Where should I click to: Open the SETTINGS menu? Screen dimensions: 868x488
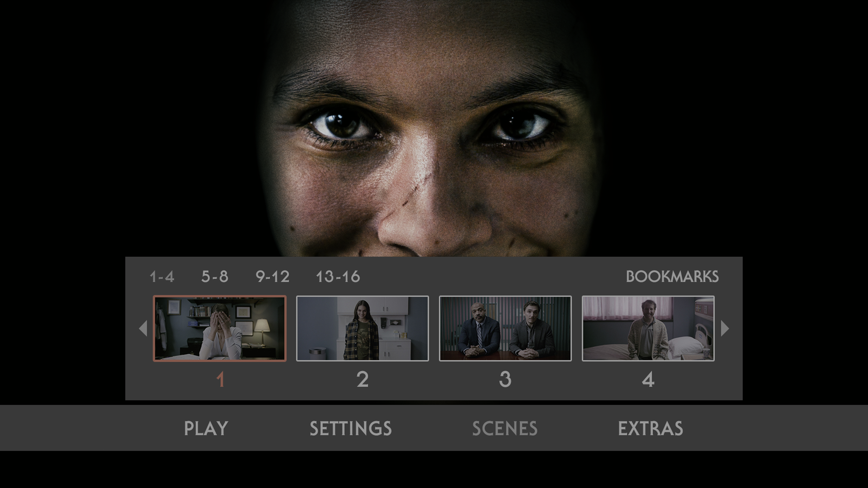[350, 428]
